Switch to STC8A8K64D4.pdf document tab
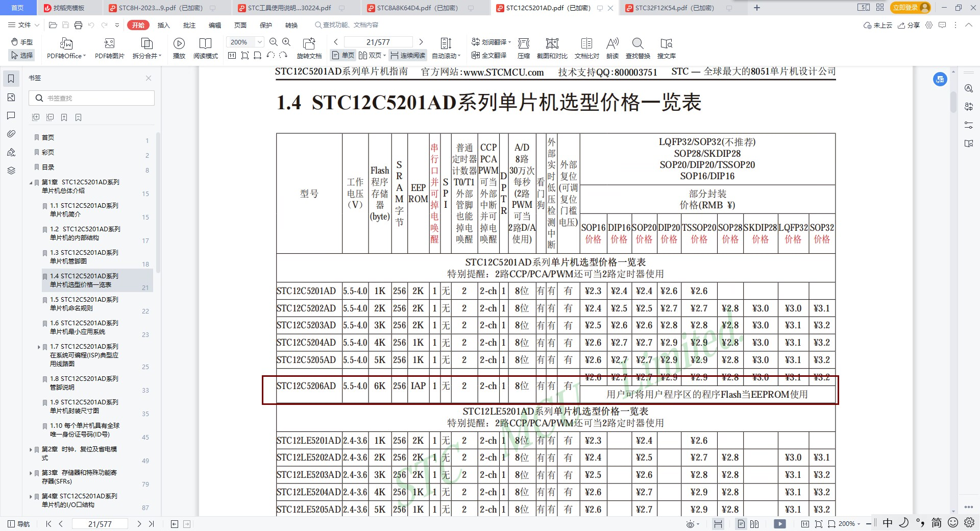 418,8
